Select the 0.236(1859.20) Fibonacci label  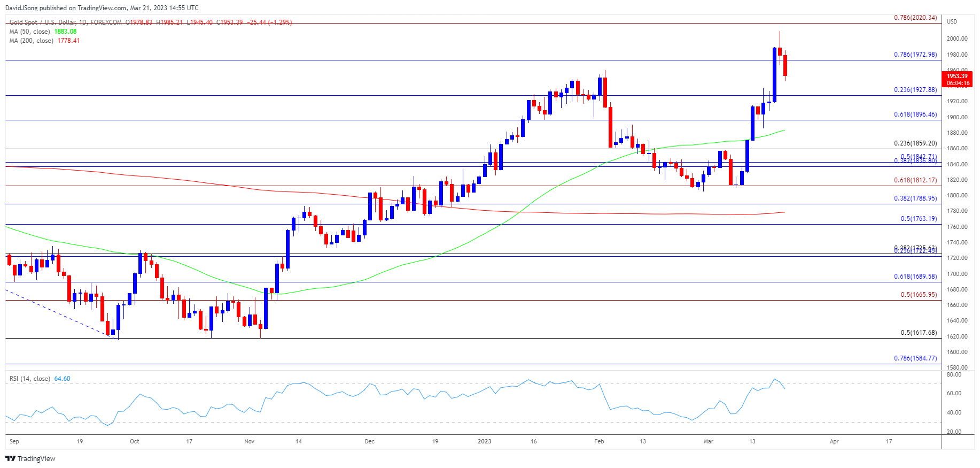915,143
